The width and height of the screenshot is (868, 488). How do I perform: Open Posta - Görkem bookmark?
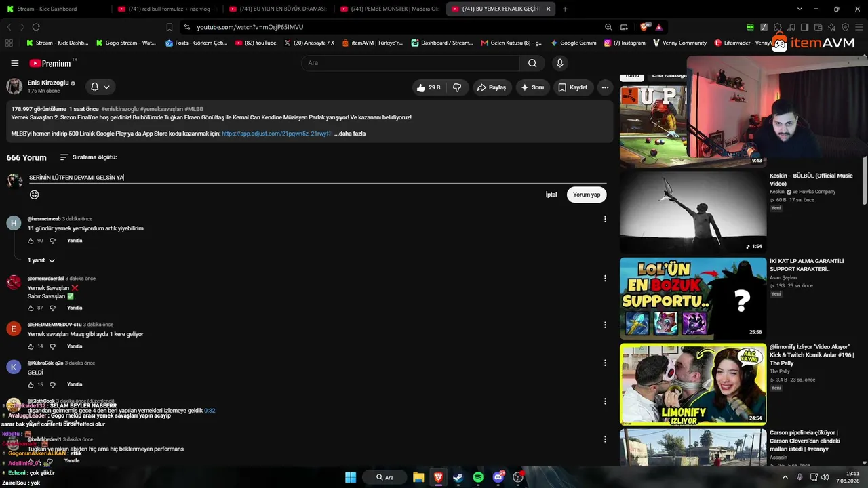(196, 43)
